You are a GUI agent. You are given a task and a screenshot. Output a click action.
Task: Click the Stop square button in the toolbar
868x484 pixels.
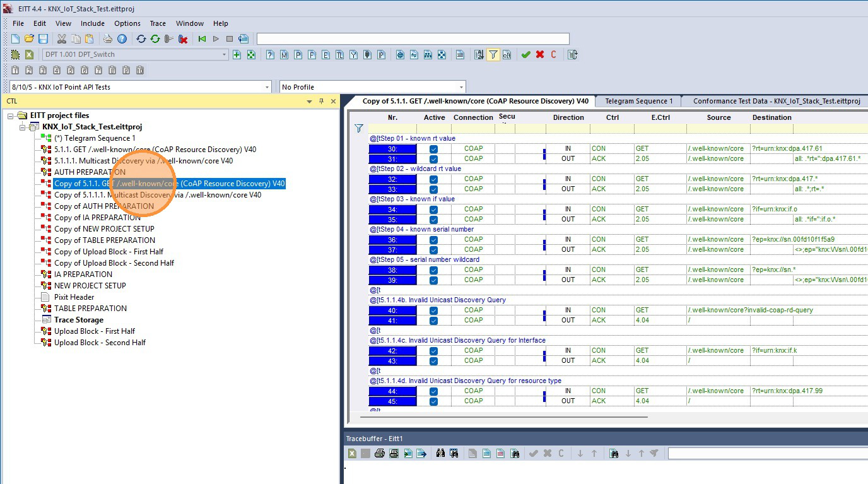point(230,39)
